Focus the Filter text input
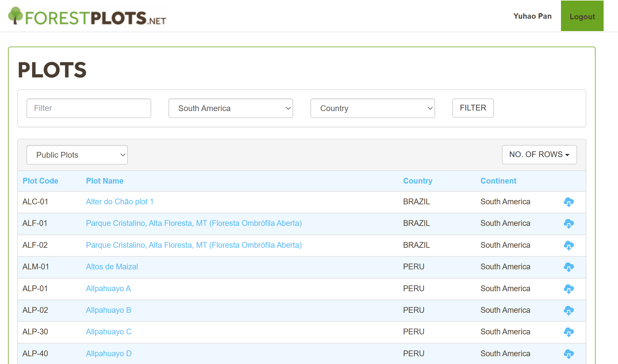The height and width of the screenshot is (364, 618). point(89,108)
